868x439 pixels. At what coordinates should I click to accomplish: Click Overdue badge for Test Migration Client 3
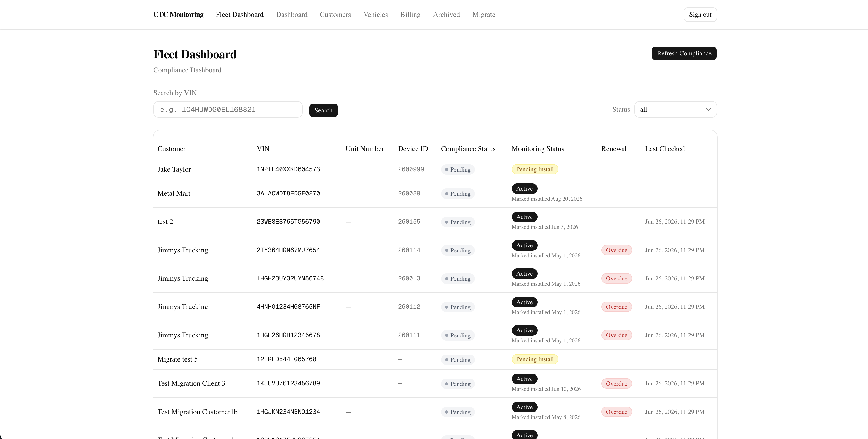[616, 383]
